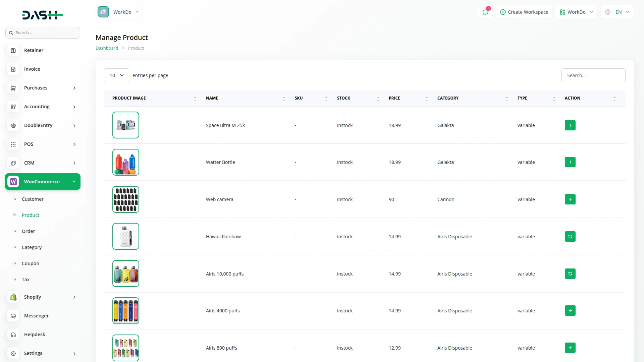
Task: Open the EN language selector dropdown
Action: tap(617, 12)
